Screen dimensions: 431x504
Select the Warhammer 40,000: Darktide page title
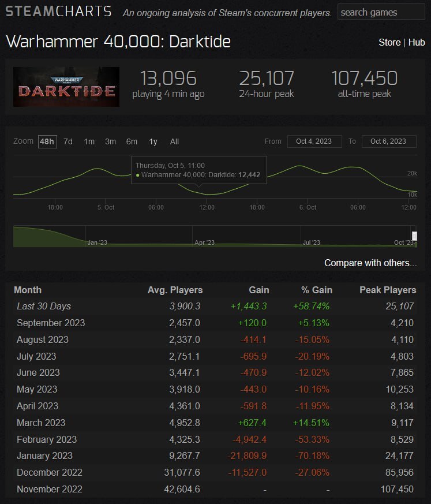[x=118, y=42]
